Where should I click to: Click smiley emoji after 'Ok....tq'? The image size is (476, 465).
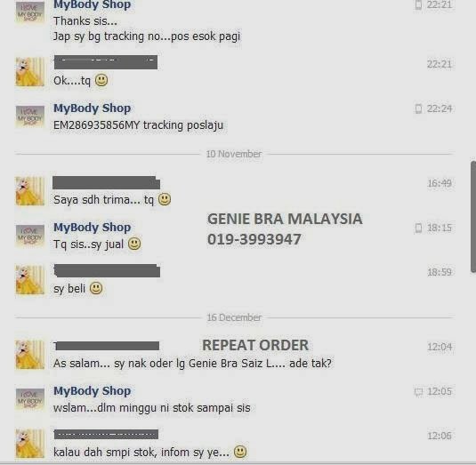pos(101,80)
